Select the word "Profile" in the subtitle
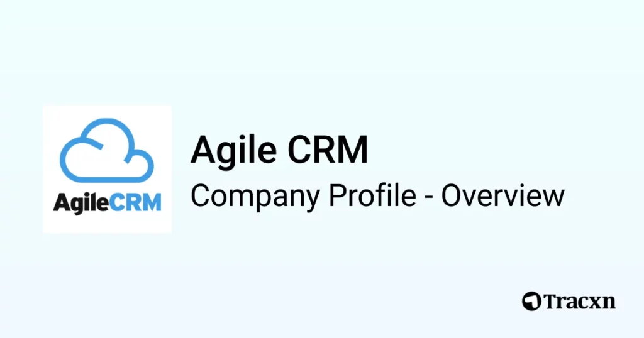The height and width of the screenshot is (338, 644). pos(372,195)
